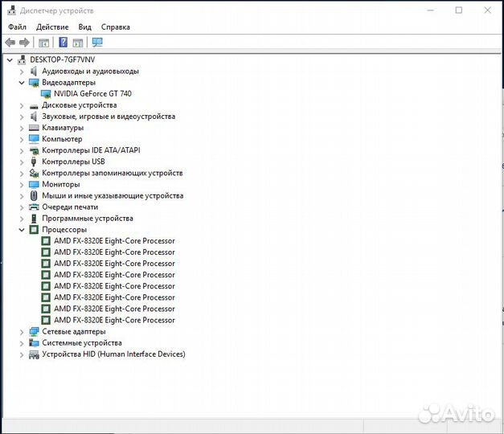Open the Вид menu

point(84,27)
